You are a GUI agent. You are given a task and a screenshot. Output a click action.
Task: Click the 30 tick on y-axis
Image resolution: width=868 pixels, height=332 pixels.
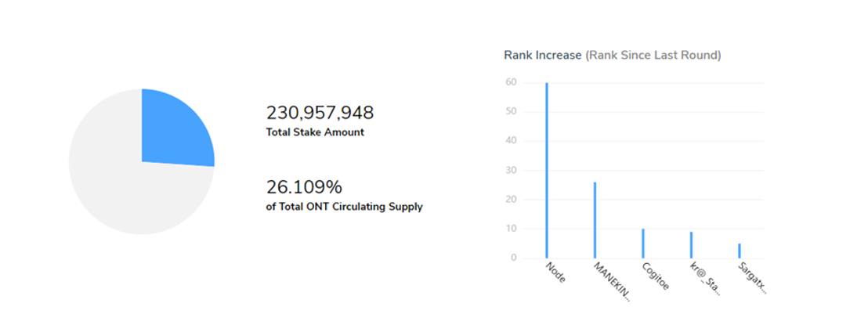coord(509,170)
